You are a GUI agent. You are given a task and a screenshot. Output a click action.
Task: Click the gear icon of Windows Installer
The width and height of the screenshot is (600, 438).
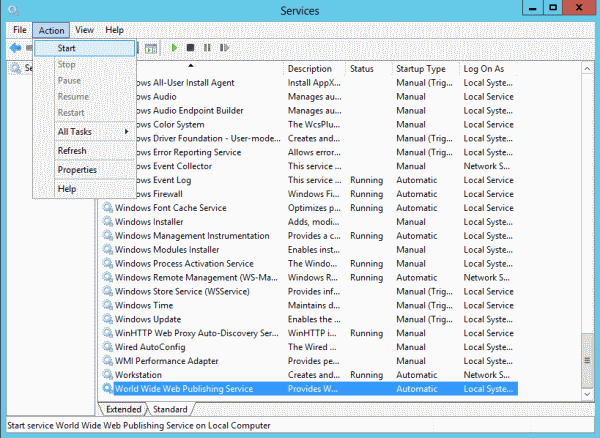[108, 221]
